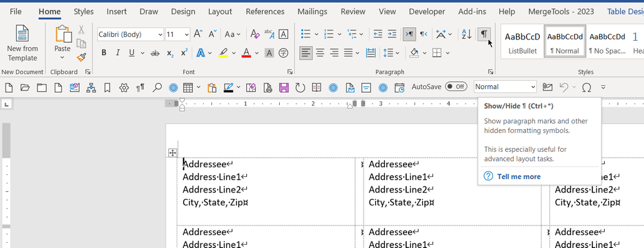Sort with the A-Z sort icon
The height and width of the screenshot is (248, 644).
tap(467, 34)
